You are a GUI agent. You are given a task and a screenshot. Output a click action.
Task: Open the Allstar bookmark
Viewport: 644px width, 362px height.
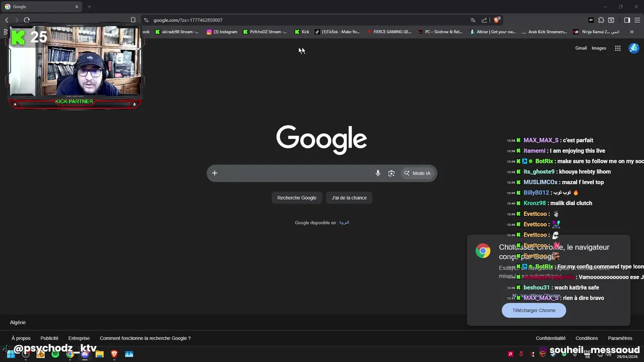coord(493,32)
